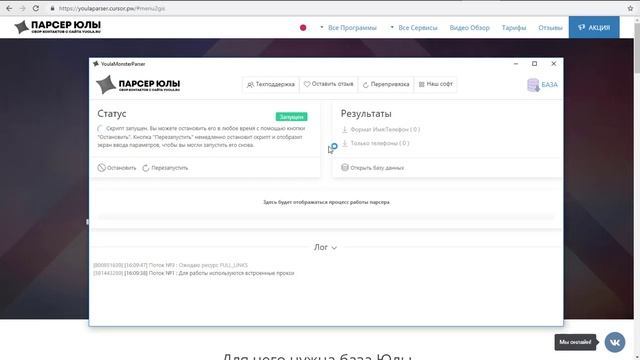Open Техподдержка support tab
This screenshot has height=360, width=640.
[x=271, y=84]
